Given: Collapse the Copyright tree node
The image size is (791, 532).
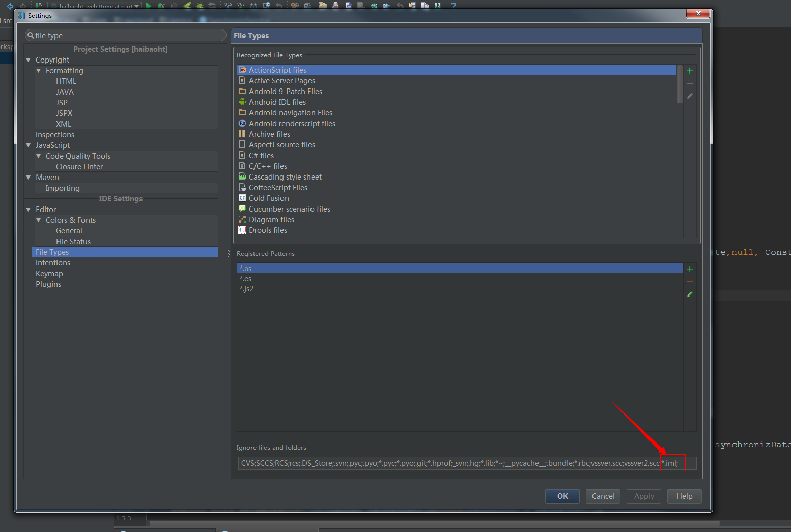Looking at the screenshot, I should [29, 60].
